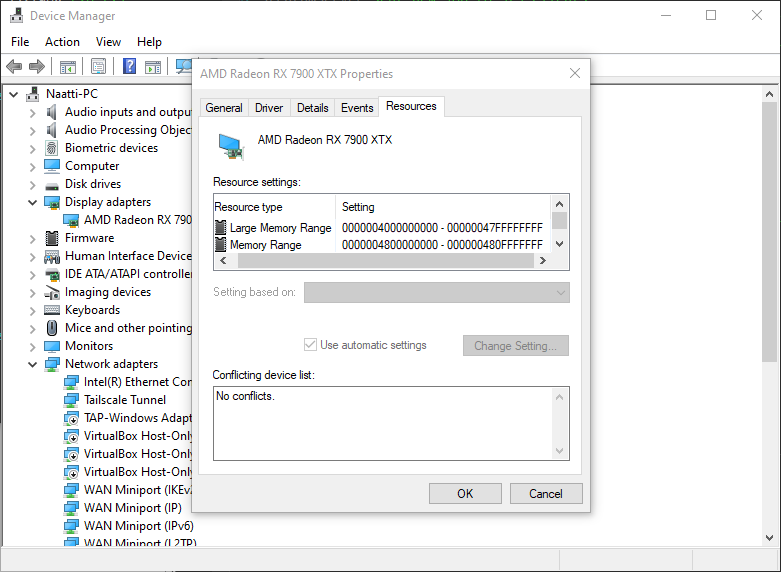This screenshot has height=572, width=781.
Task: Select the Large Memory Range resource row
Action: click(x=383, y=228)
